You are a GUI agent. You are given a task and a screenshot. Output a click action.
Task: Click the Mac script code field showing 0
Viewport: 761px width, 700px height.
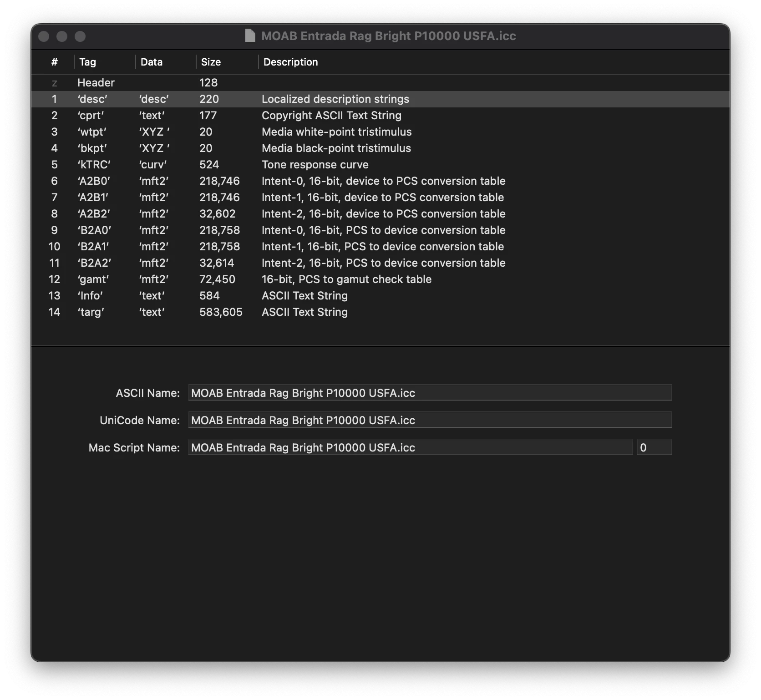[x=654, y=447]
